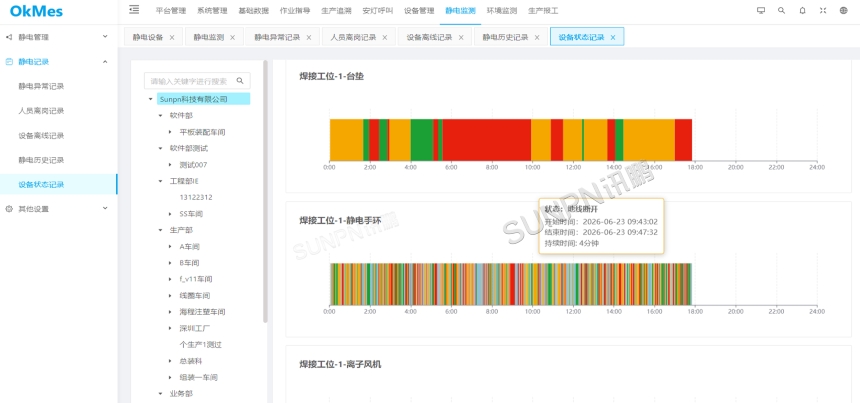Expand the A车间 tree arrow
This screenshot has height=403, width=860.
tap(171, 247)
